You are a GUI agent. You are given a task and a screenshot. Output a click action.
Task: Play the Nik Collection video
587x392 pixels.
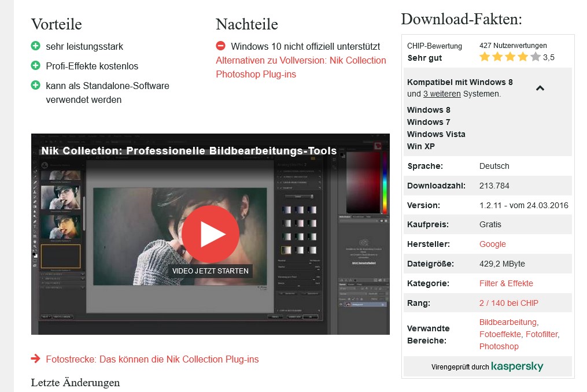point(211,234)
